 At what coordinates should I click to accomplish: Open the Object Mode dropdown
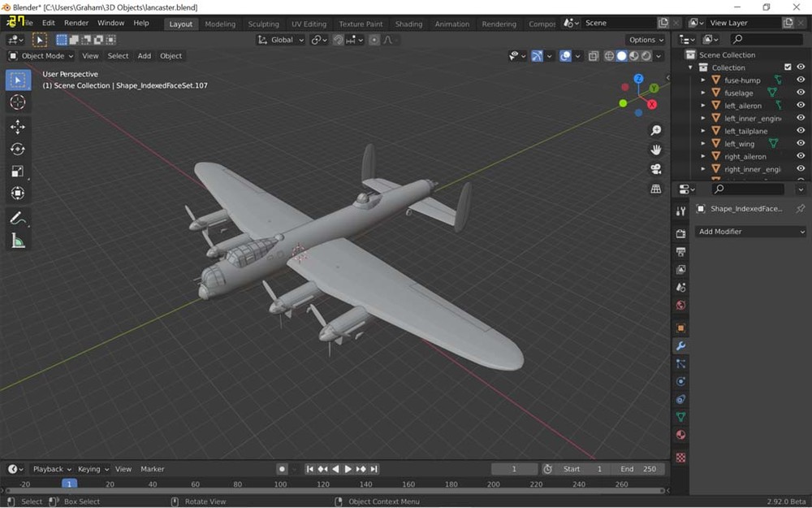[40, 56]
